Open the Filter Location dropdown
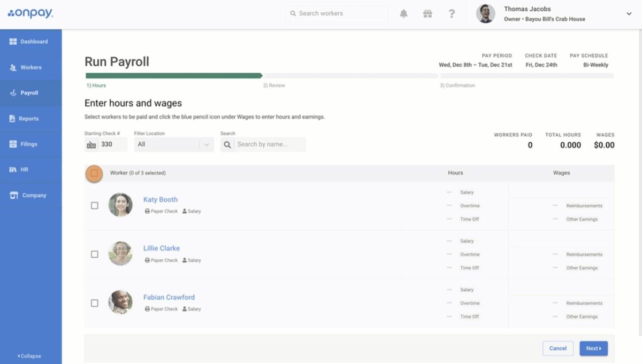The height and width of the screenshot is (364, 642). point(174,144)
